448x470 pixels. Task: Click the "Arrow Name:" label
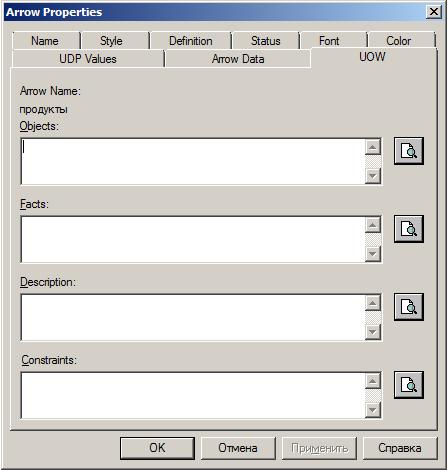point(50,91)
